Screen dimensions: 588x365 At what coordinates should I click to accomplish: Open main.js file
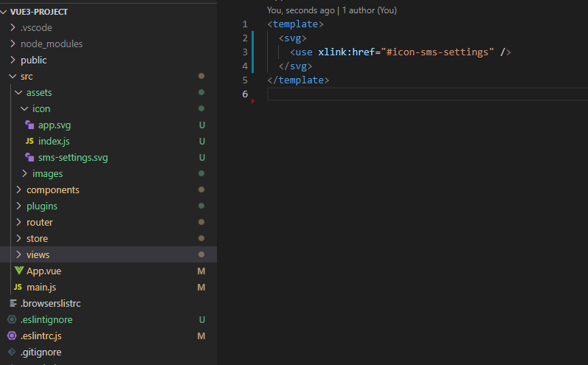tap(41, 288)
